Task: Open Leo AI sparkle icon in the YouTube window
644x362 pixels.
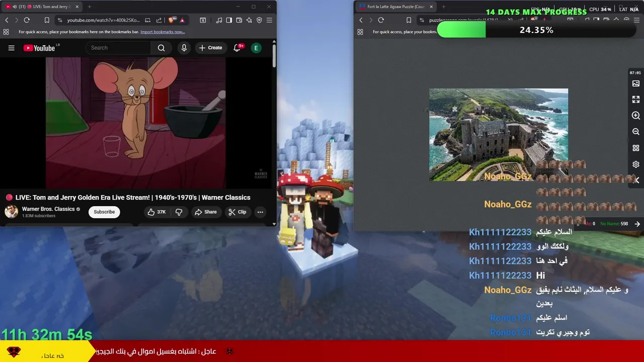Action: [249, 20]
